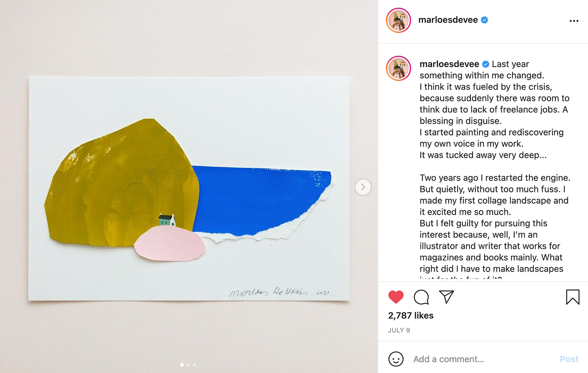The image size is (588, 373).
Task: Open the comment speech bubble icon
Action: click(421, 297)
